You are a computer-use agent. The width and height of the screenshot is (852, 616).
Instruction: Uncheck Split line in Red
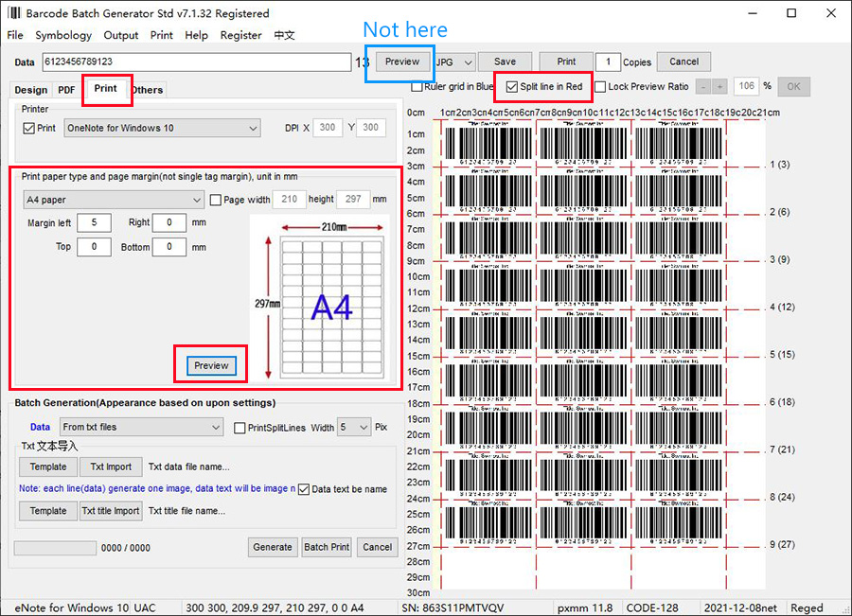click(513, 86)
